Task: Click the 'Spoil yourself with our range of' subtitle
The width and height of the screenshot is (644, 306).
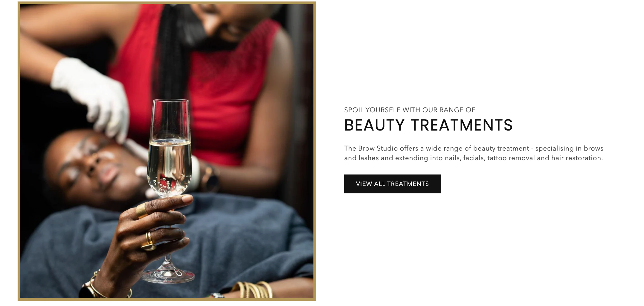Action: [x=410, y=110]
